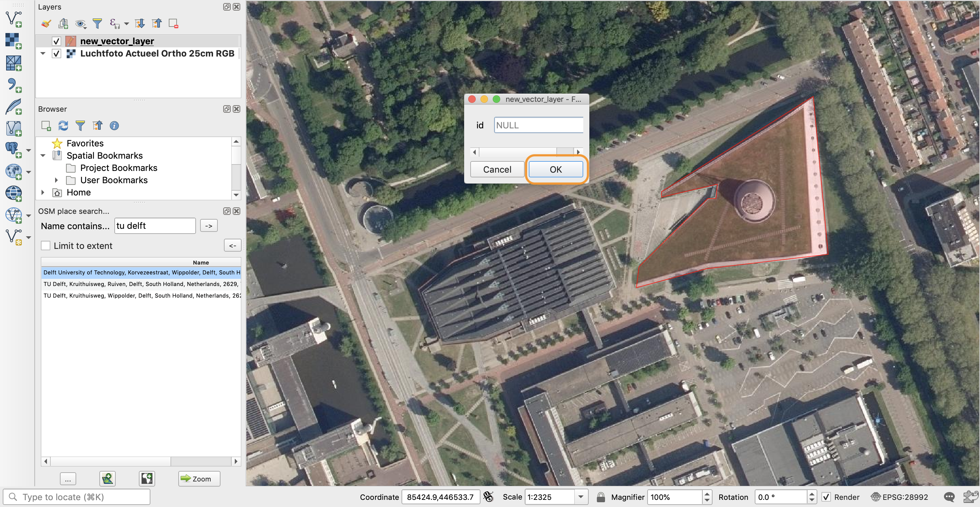
Task: Cancel the new_vector_layer attribute dialog
Action: [x=497, y=169]
